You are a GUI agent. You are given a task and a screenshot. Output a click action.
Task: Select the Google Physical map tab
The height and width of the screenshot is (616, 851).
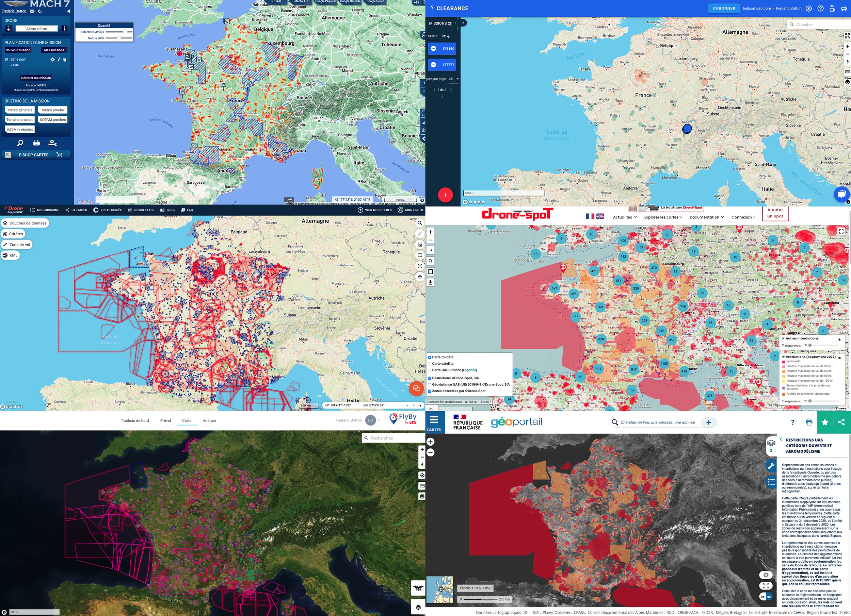coord(325,2)
